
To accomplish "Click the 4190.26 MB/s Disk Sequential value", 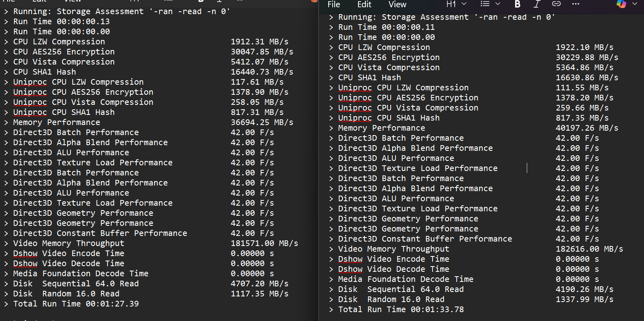I will [x=584, y=289].
